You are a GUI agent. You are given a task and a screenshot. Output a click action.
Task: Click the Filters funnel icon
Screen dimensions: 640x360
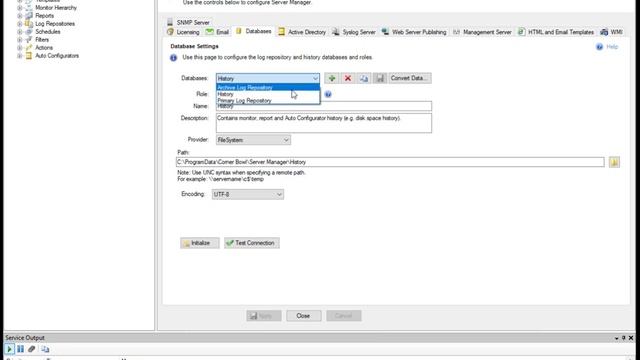pos(29,40)
